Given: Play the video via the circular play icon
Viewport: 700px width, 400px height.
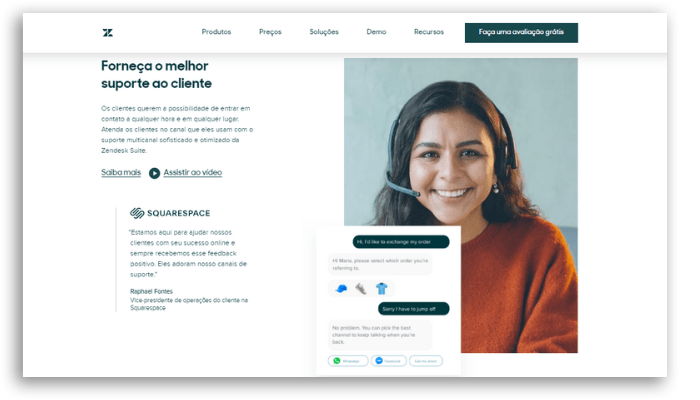Looking at the screenshot, I should coord(154,173).
